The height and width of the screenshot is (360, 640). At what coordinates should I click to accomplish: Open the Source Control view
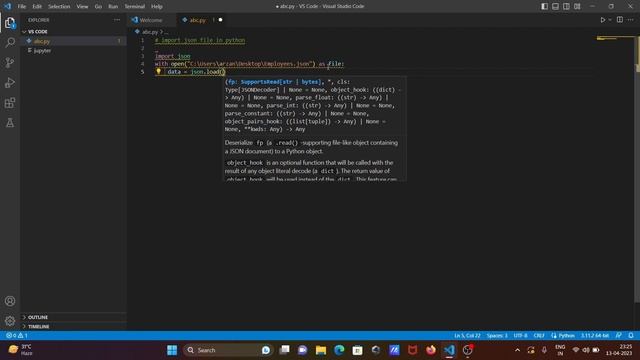point(10,62)
